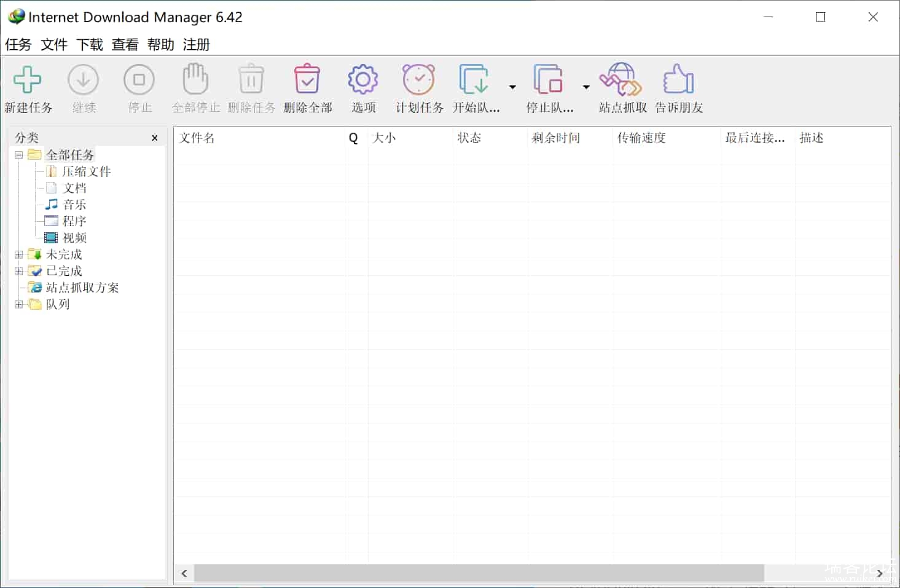Open the 下载 menu

[x=90, y=45]
